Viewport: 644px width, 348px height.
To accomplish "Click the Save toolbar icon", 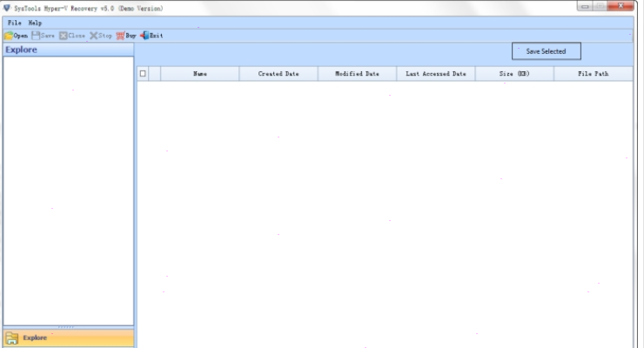I will tap(36, 36).
